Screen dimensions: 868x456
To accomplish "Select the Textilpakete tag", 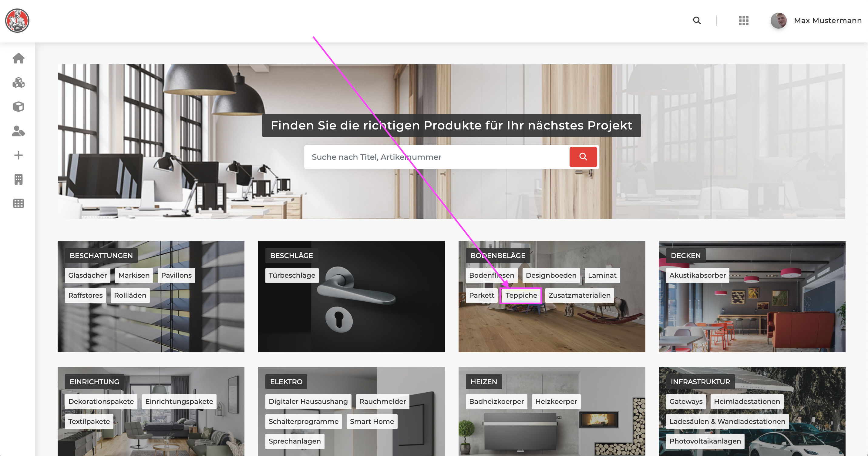I will (89, 421).
